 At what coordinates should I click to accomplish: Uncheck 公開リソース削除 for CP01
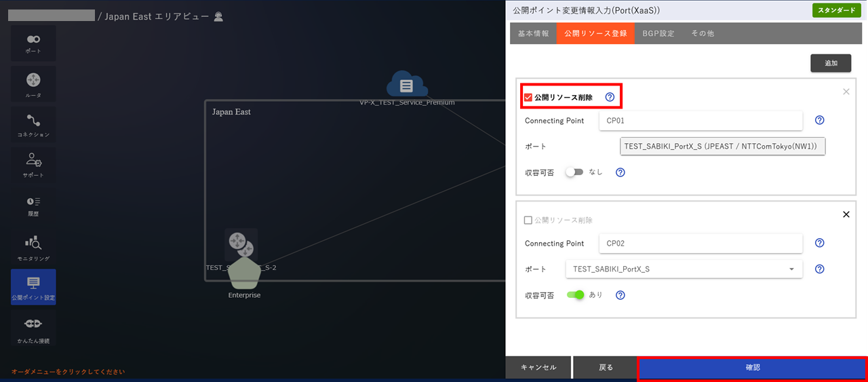[x=528, y=98]
